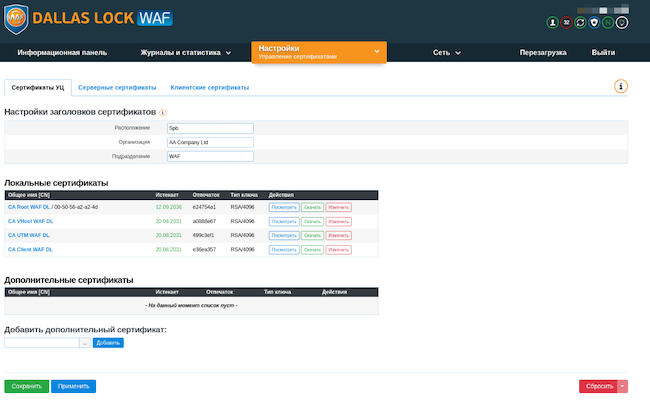Download the CA UTM WAF DL certificate
Viewport: 650px width, 401px height.
point(312,236)
